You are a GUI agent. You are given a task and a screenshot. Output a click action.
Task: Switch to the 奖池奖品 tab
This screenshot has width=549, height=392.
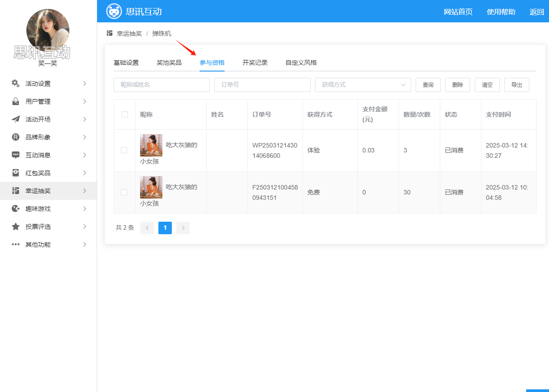point(169,63)
